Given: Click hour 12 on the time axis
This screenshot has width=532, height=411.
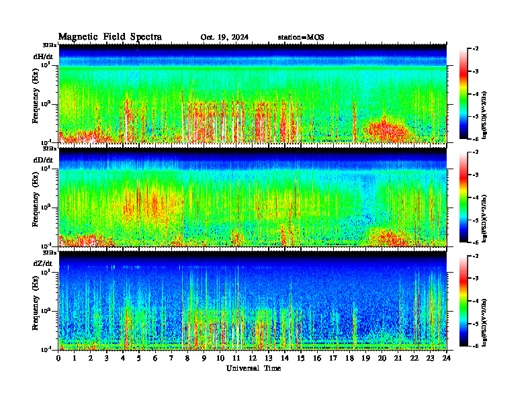Looking at the screenshot, I should tap(253, 359).
